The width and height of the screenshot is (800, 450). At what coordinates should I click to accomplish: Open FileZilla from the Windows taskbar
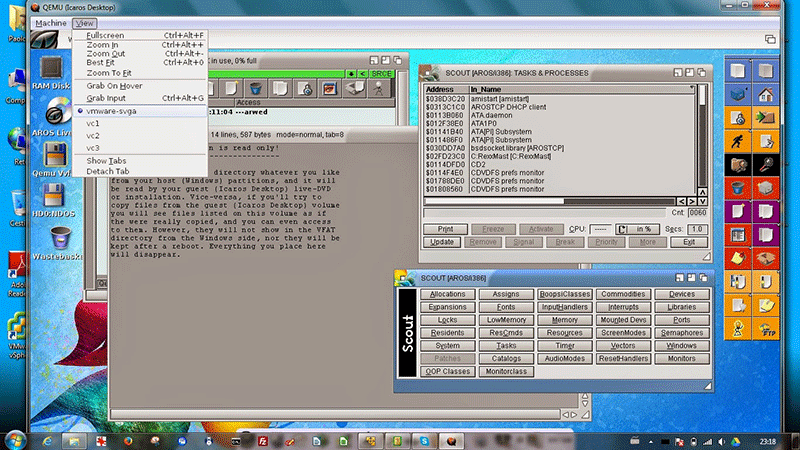pos(263,441)
